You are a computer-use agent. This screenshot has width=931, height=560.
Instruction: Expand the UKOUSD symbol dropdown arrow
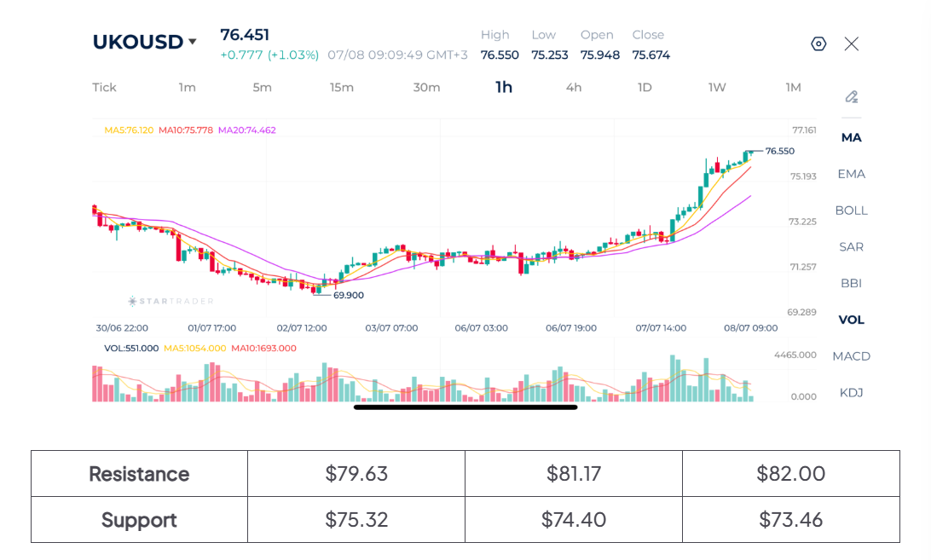click(x=193, y=42)
